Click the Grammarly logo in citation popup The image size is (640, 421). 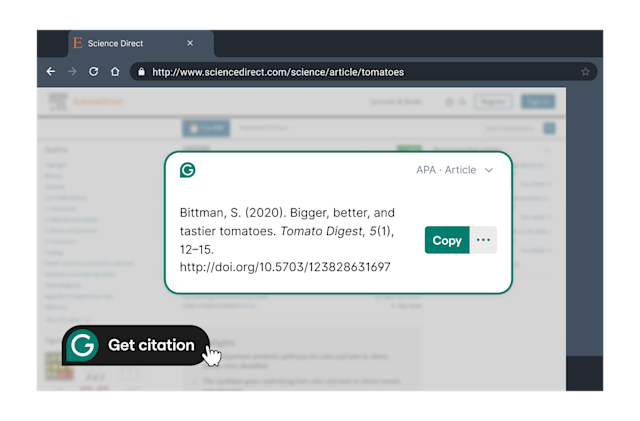point(187,170)
